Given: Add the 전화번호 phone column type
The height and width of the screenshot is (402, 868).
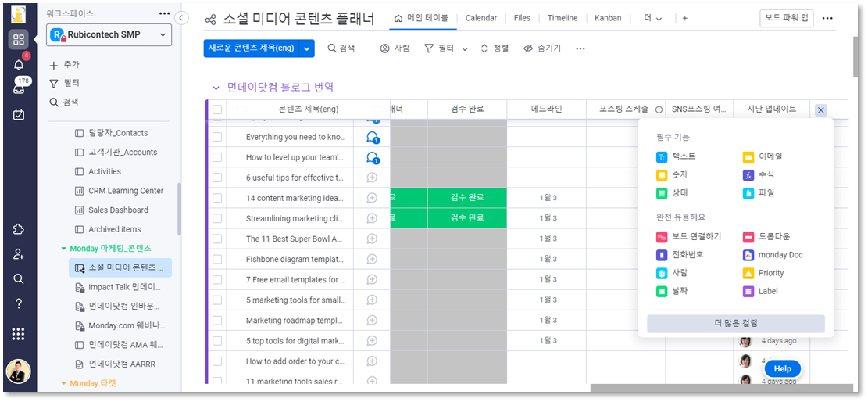Looking at the screenshot, I should click(680, 255).
